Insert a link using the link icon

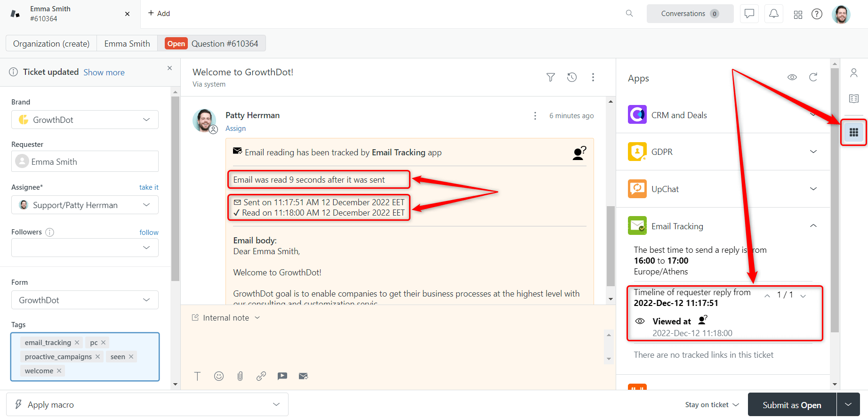pyautogui.click(x=261, y=376)
